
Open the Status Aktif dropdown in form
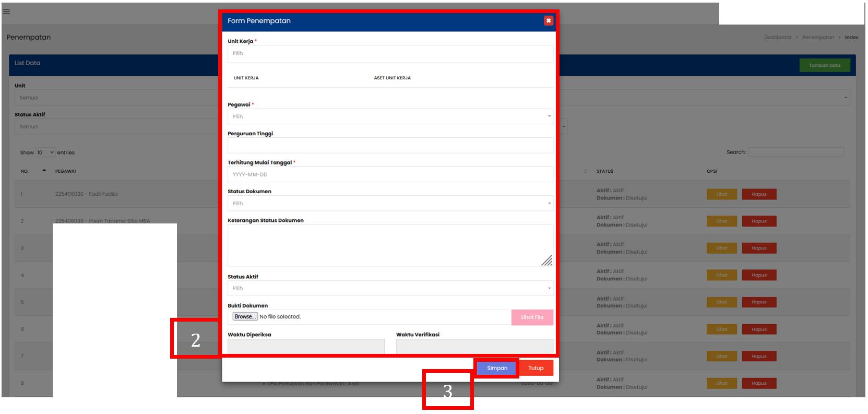[390, 288]
